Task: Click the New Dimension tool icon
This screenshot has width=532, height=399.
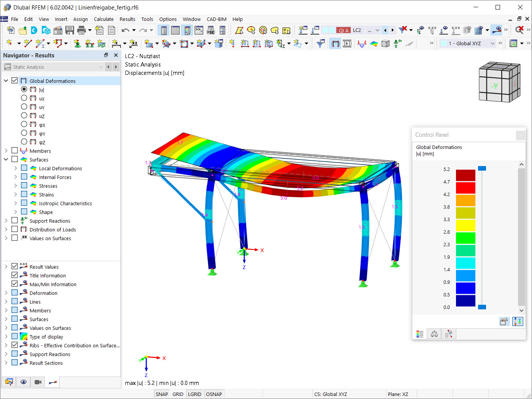Action: click(x=116, y=43)
